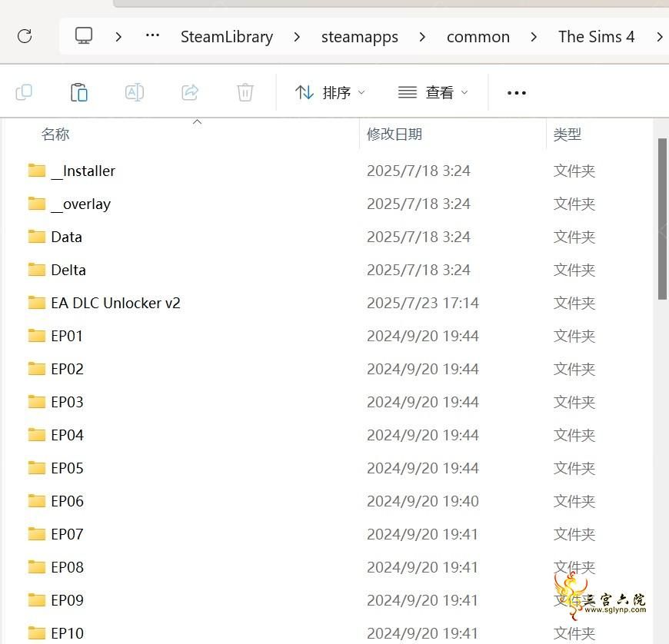Select the EP03 folder
The image size is (669, 644).
pyautogui.click(x=67, y=402)
